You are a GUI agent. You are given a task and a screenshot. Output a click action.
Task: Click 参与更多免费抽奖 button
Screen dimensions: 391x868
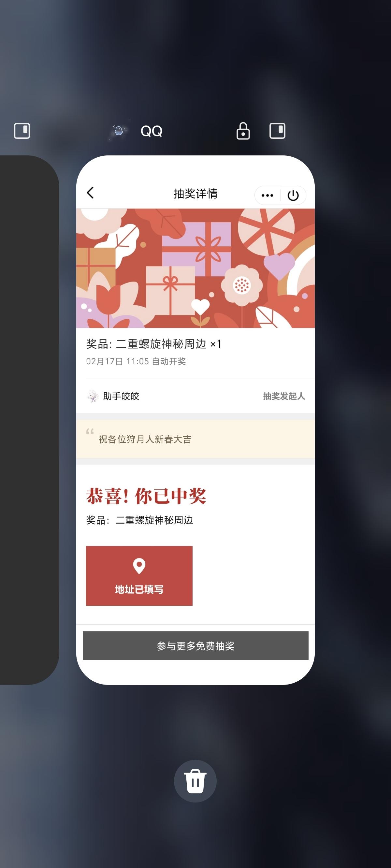[195, 645]
